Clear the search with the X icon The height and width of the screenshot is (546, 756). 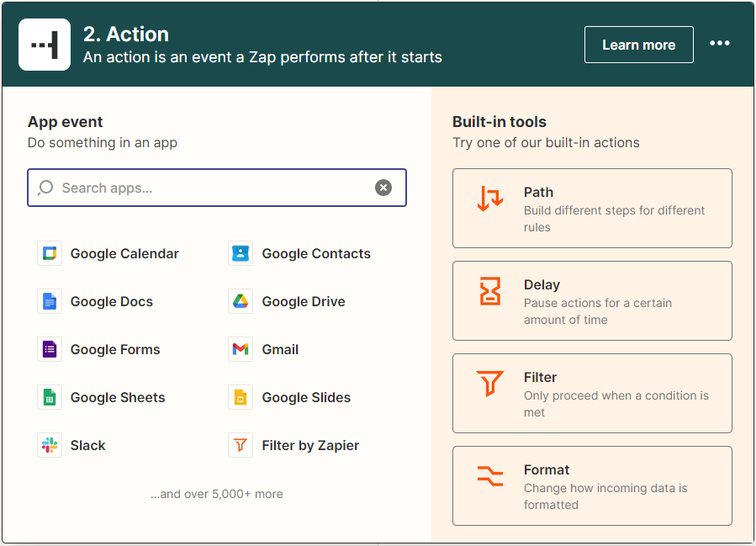coord(383,188)
